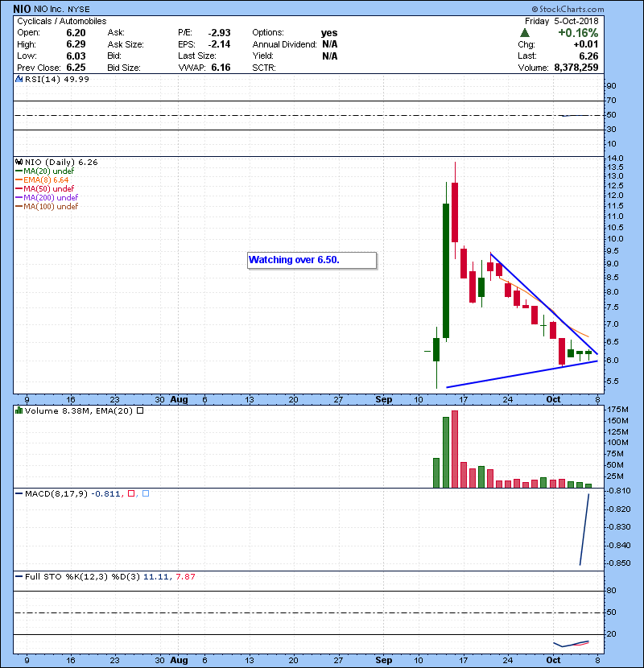Click the tallest red bar in Volume panel
This screenshot has height=668, width=644.
coord(455,449)
